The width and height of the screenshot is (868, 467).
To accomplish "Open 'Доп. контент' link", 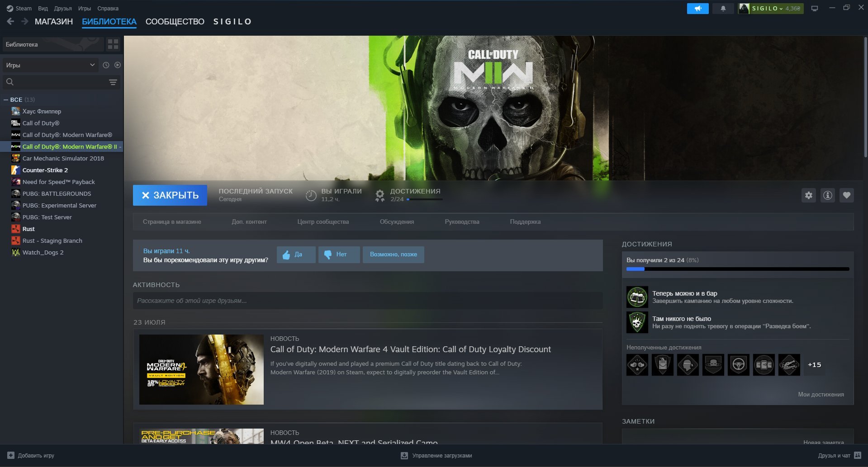I will coord(249,222).
